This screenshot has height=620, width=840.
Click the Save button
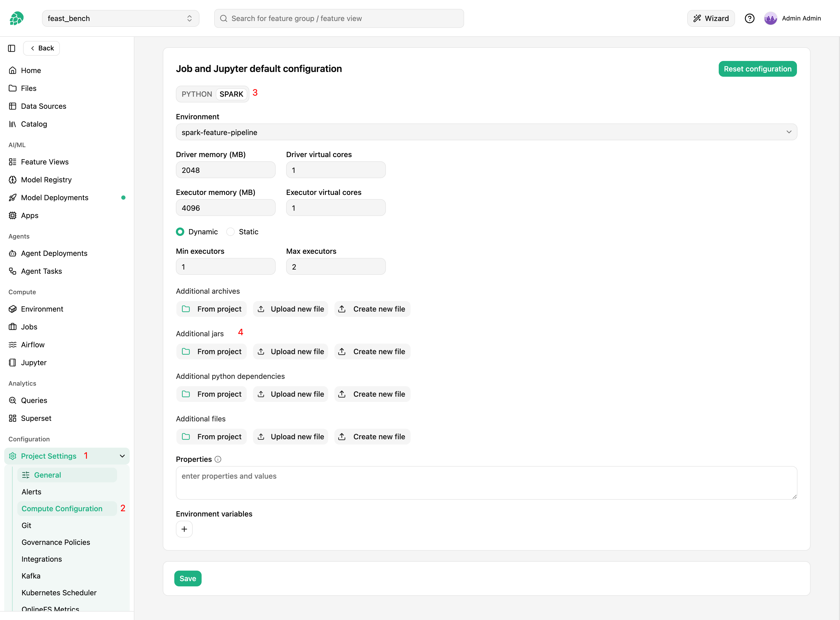[187, 578]
